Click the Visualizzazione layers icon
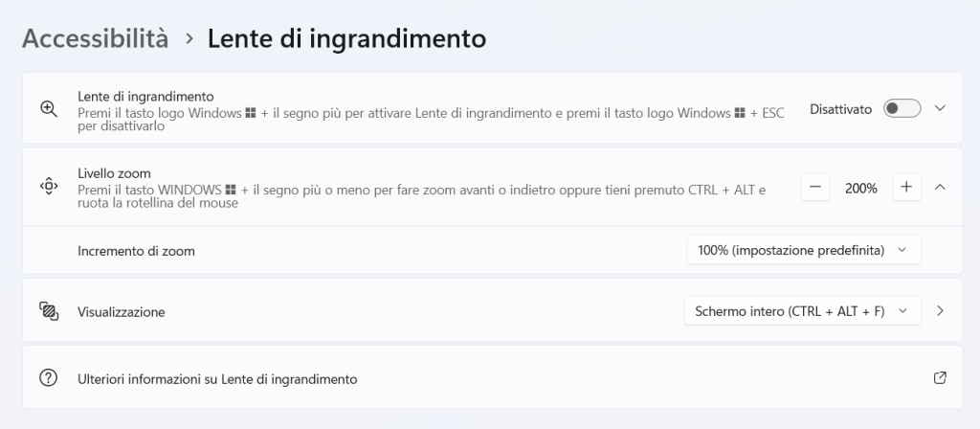Image resolution: width=980 pixels, height=429 pixels. point(49,310)
